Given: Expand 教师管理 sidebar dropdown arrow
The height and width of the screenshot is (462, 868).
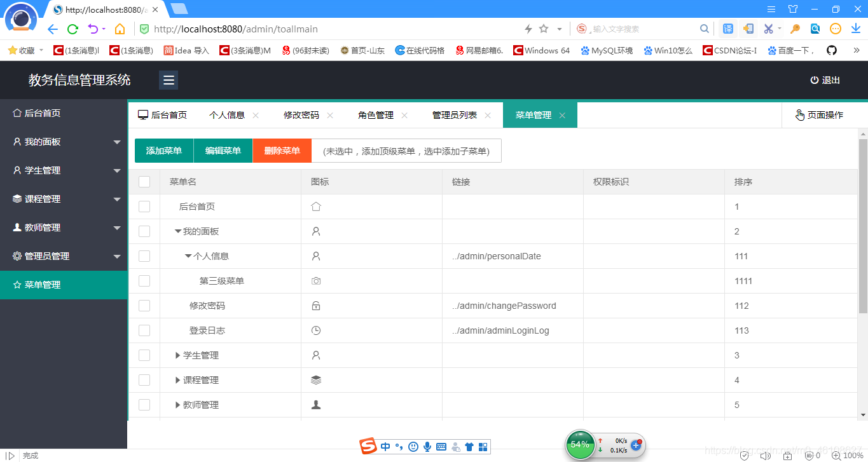Looking at the screenshot, I should (117, 228).
